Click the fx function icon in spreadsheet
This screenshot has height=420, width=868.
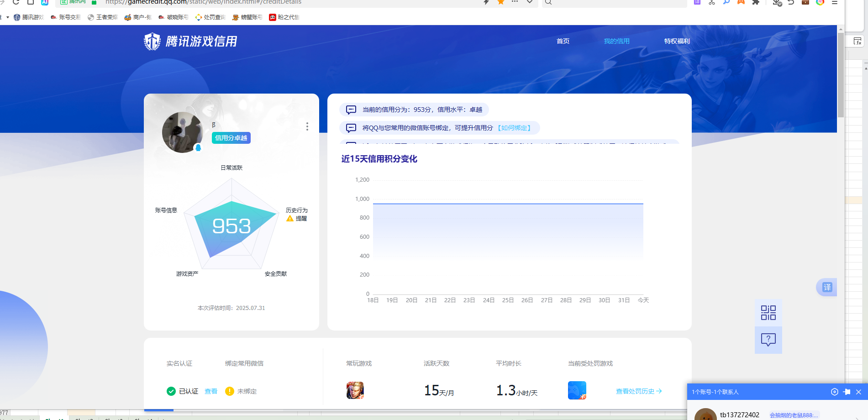857,41
